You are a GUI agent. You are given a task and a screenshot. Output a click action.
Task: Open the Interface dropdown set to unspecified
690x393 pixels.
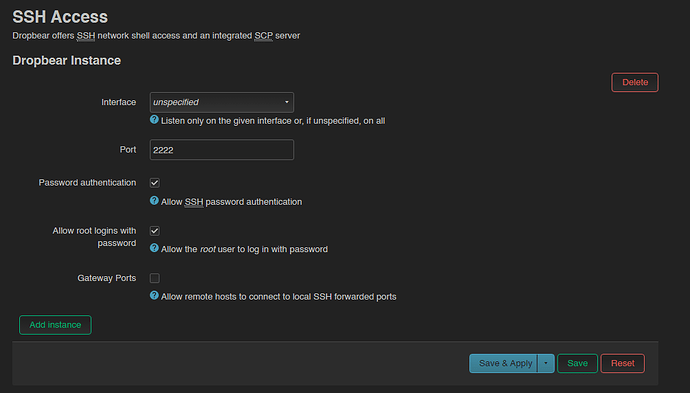221,102
